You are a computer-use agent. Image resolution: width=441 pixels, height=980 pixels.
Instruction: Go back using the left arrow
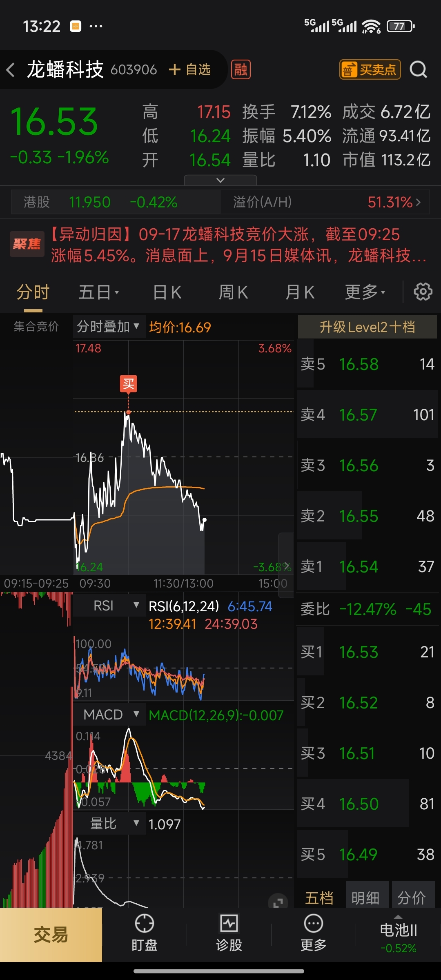(x=11, y=70)
